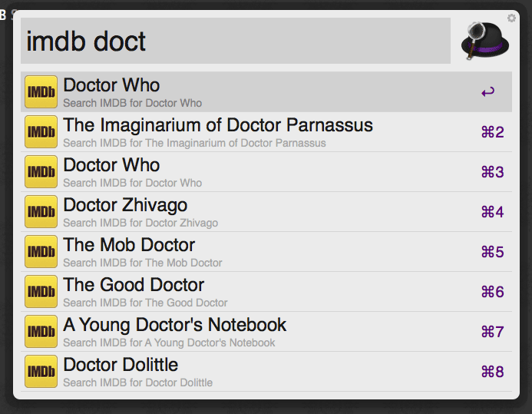
Task: Click the Alfred bowler hat icon
Action: (484, 41)
